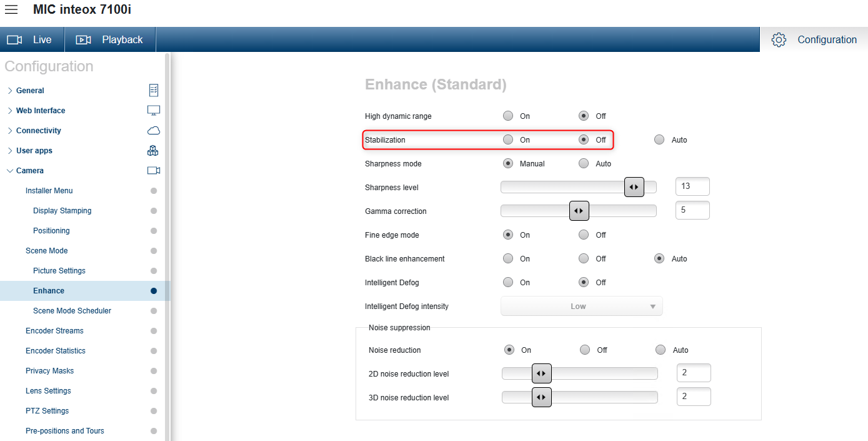This screenshot has width=868, height=441.
Task: Click the status dot beside Installer Menu
Action: (x=154, y=191)
